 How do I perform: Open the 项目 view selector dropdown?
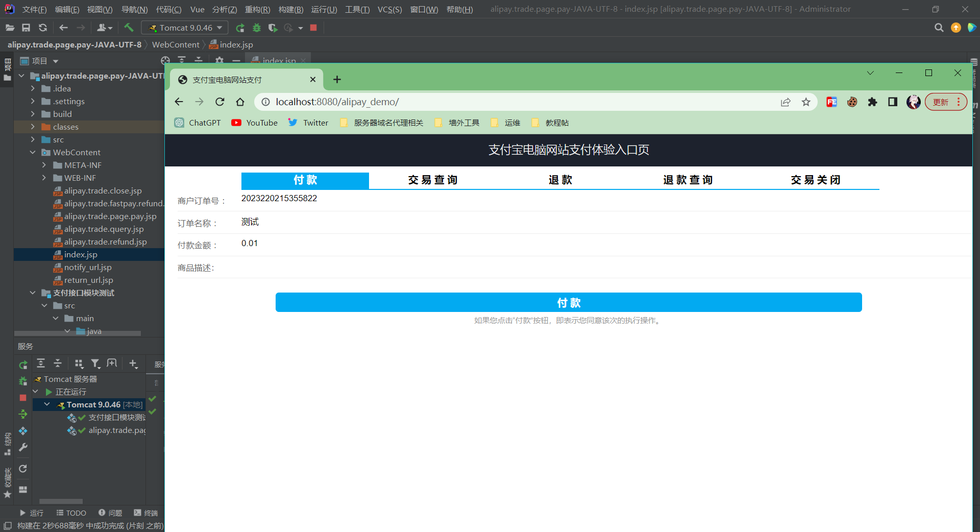pos(39,61)
